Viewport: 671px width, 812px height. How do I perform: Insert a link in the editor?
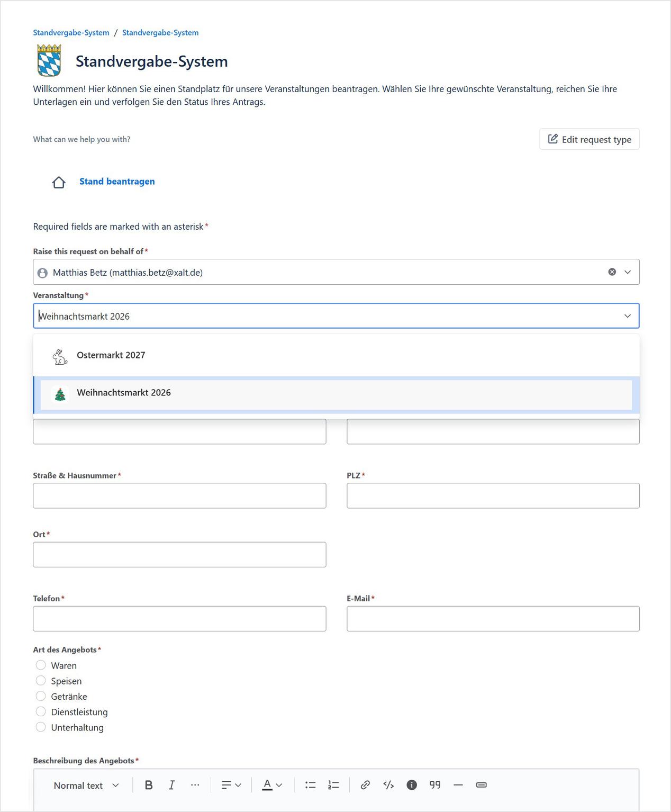pos(365,785)
